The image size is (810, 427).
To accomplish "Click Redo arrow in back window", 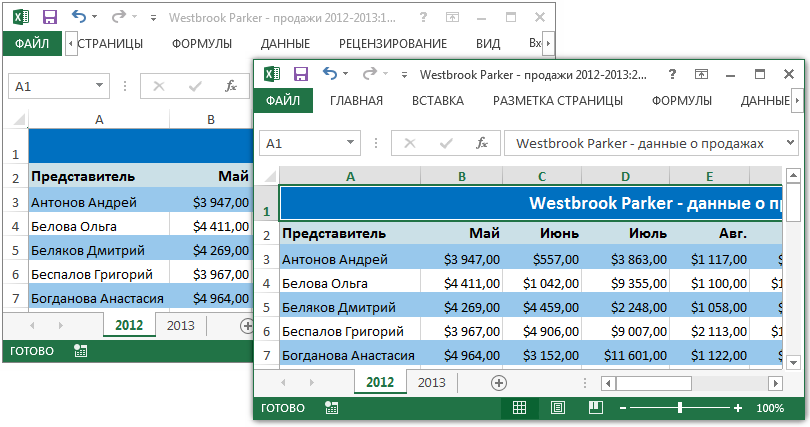I will 118,17.
